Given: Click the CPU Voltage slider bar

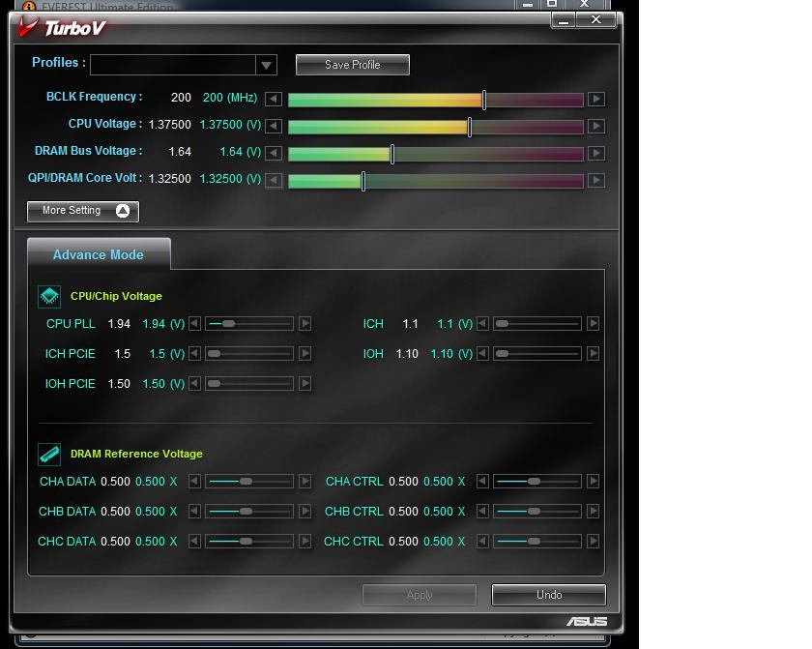Looking at the screenshot, I should [436, 126].
